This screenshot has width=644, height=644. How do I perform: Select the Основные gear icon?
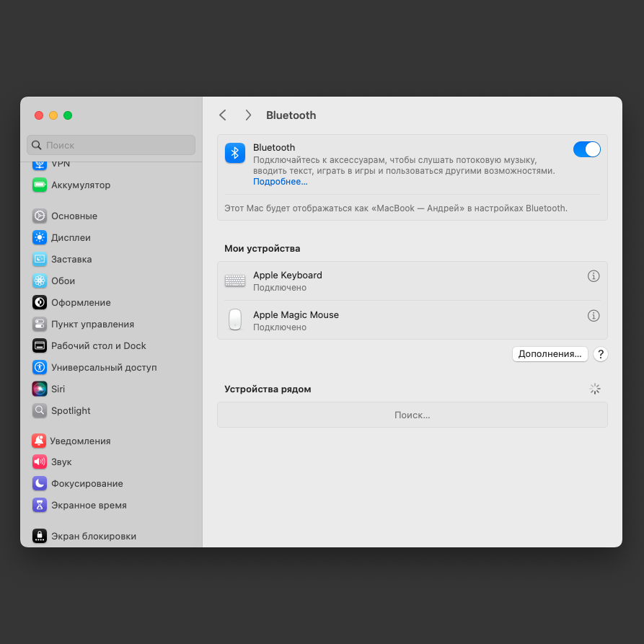click(40, 216)
